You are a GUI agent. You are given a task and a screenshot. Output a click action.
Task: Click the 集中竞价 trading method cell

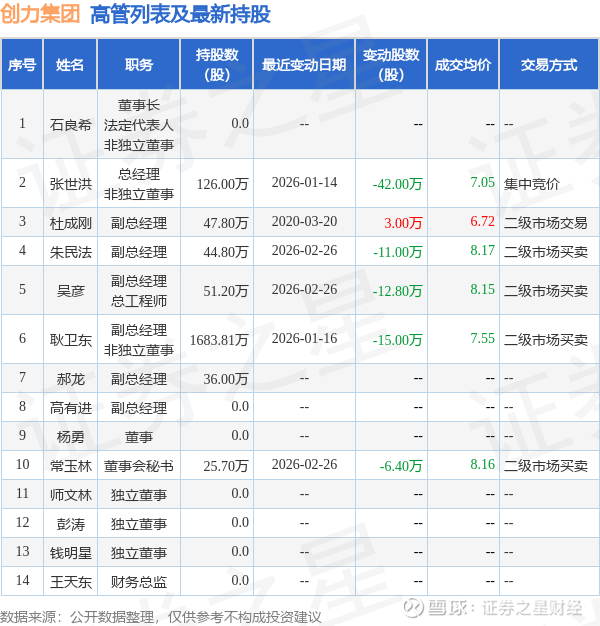click(531, 184)
